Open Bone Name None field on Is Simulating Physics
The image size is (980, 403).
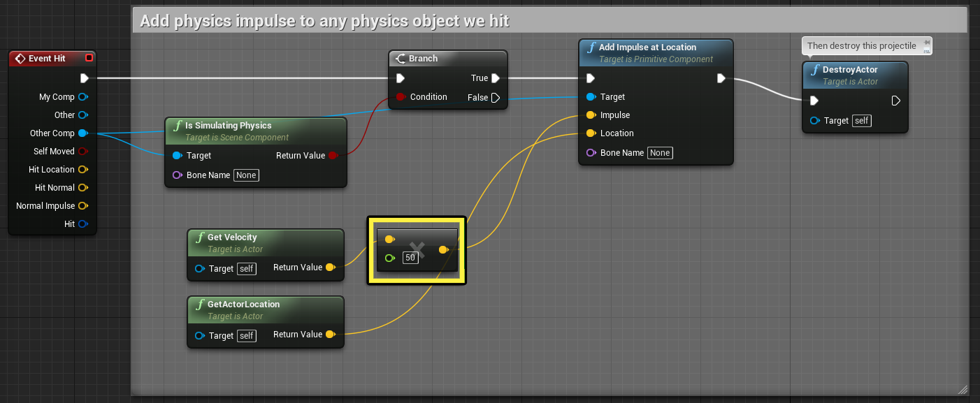(246, 175)
